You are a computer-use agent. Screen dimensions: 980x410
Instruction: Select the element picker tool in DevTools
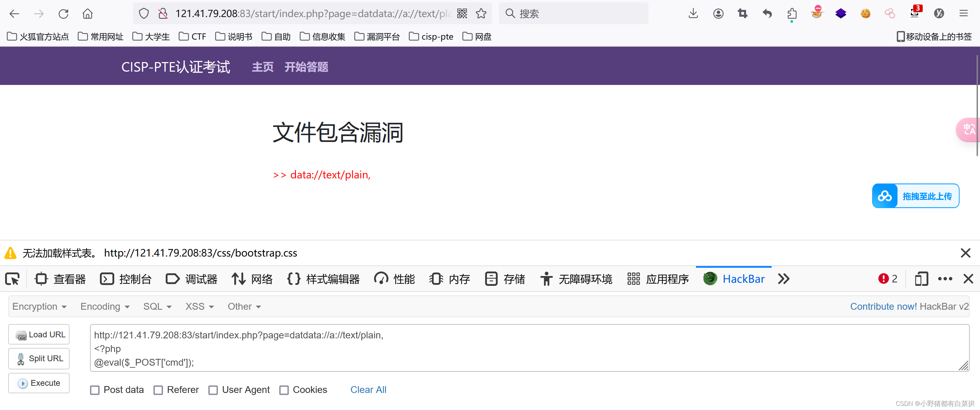pos(12,279)
